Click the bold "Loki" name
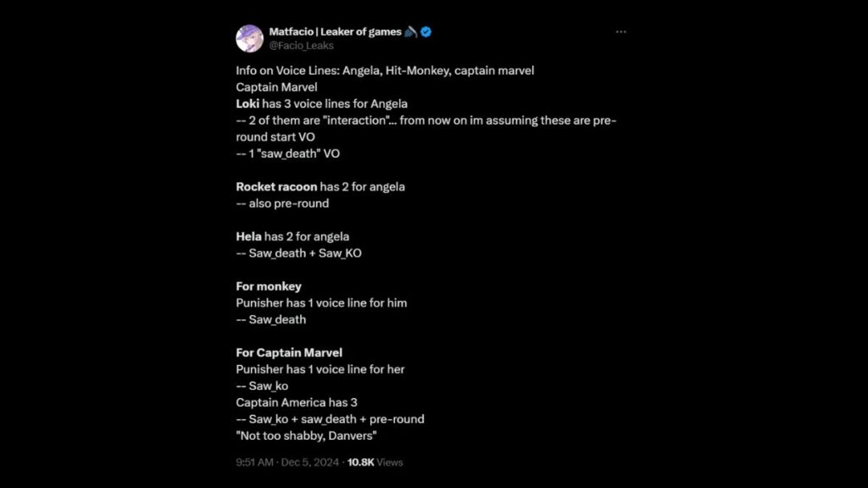 [248, 103]
